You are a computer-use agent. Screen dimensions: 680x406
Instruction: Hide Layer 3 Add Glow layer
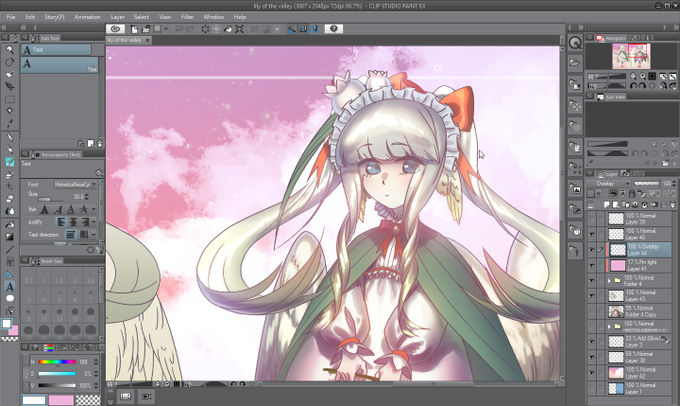[x=592, y=342]
